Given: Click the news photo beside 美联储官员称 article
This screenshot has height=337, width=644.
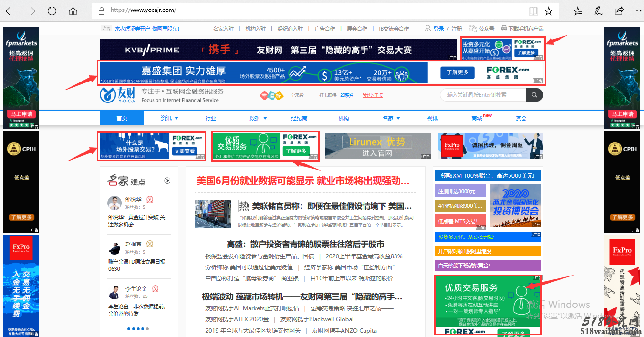Looking at the screenshot, I should [x=214, y=214].
